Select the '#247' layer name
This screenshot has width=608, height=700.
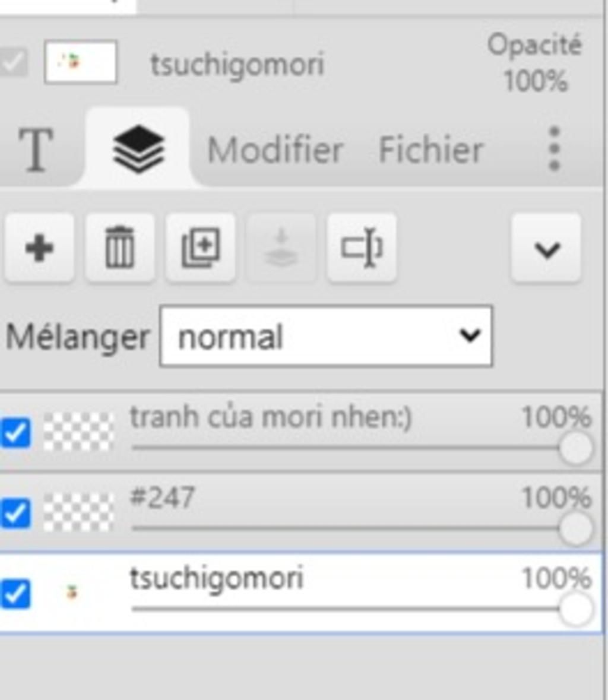click(x=162, y=497)
